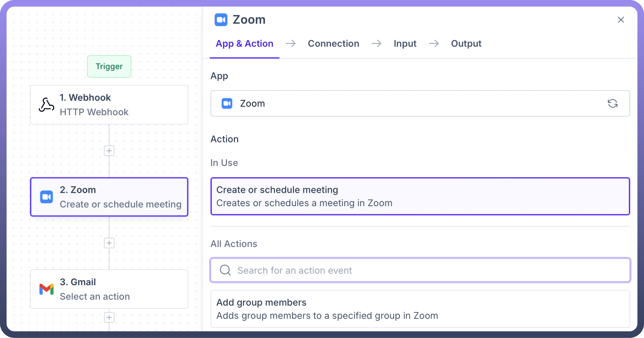644x338 pixels.
Task: Add a step between Zoom and Gmail
Action: pos(109,243)
